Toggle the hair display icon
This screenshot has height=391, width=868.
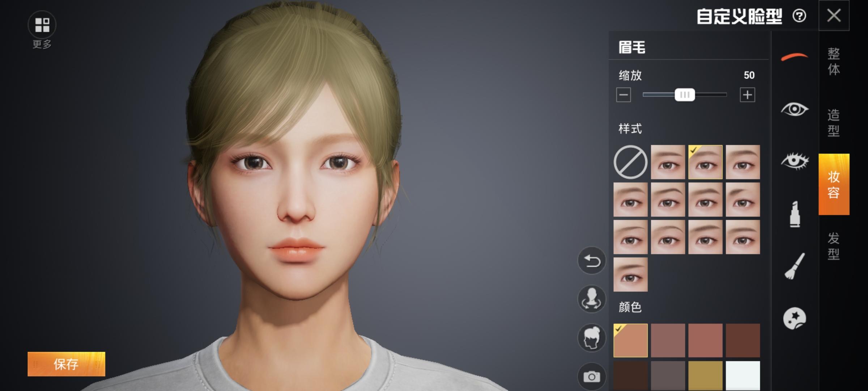coord(592,337)
